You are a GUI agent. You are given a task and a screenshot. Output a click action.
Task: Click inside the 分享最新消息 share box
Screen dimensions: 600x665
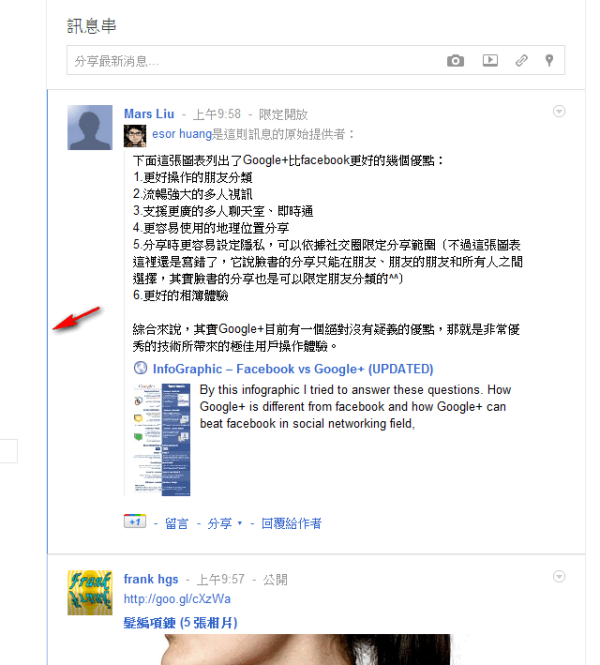254,61
